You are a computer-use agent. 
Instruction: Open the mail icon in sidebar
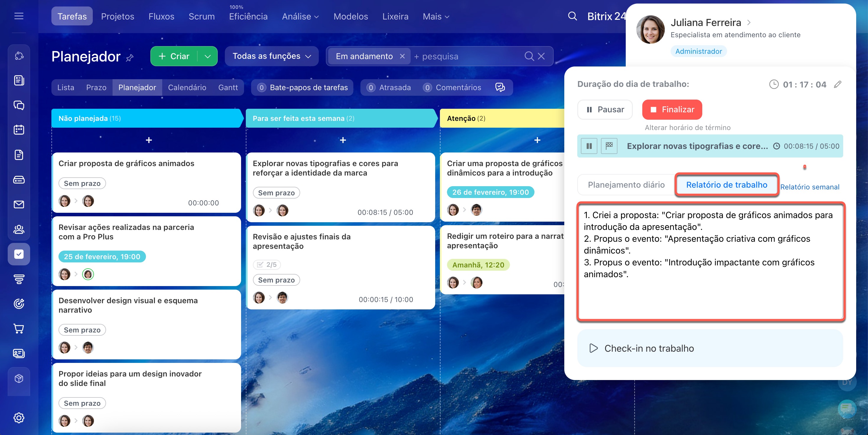19,204
